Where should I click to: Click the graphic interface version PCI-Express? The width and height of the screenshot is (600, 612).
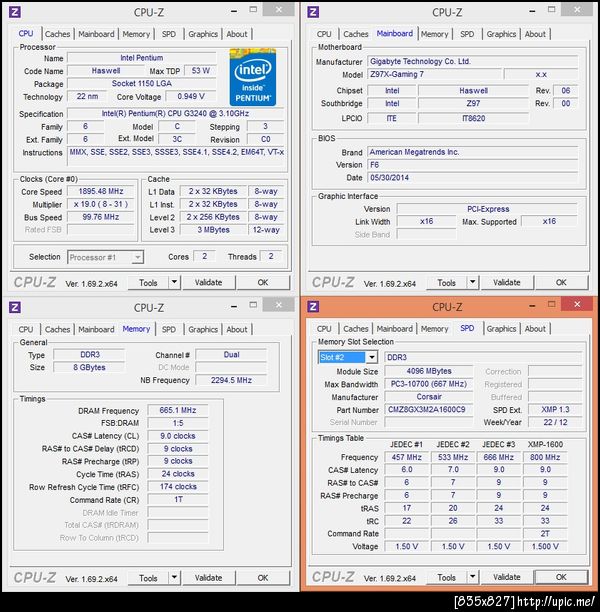(x=488, y=209)
